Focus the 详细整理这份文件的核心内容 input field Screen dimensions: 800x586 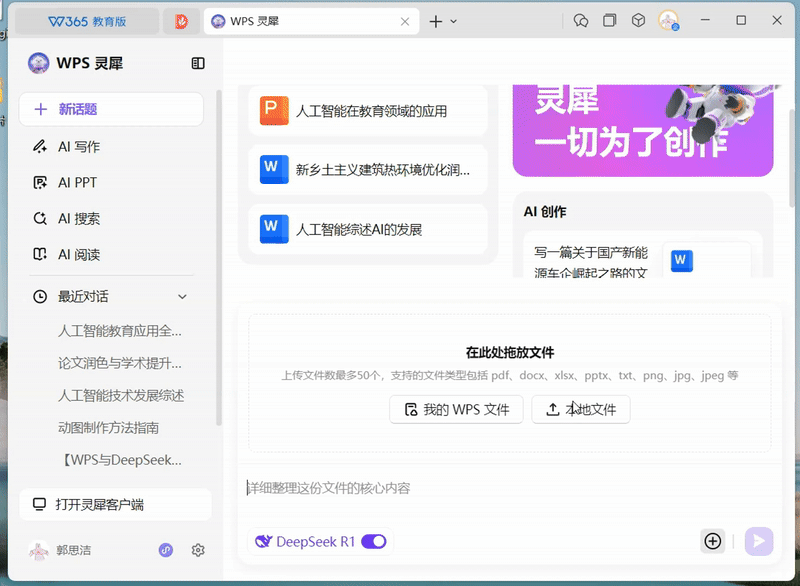tap(510, 489)
